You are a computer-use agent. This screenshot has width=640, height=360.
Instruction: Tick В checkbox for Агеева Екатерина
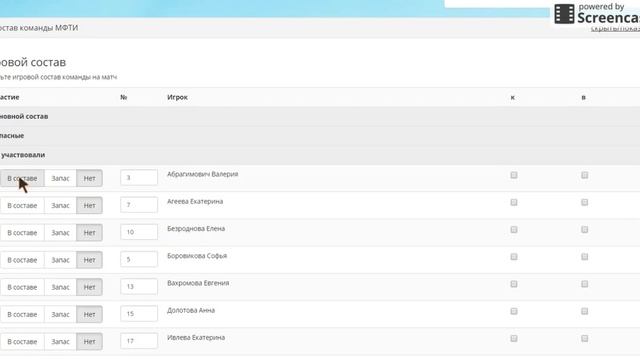point(584,202)
